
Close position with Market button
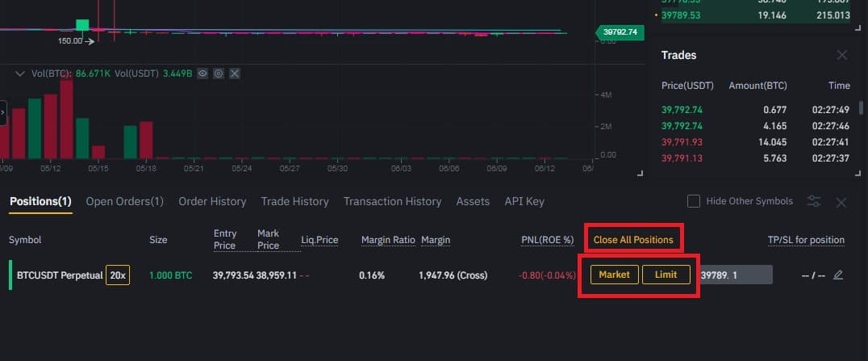click(x=615, y=275)
